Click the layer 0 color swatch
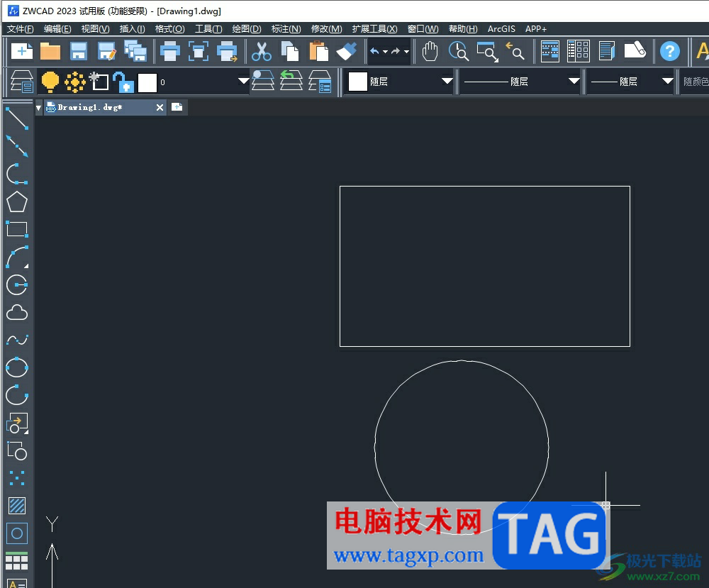 coord(147,82)
